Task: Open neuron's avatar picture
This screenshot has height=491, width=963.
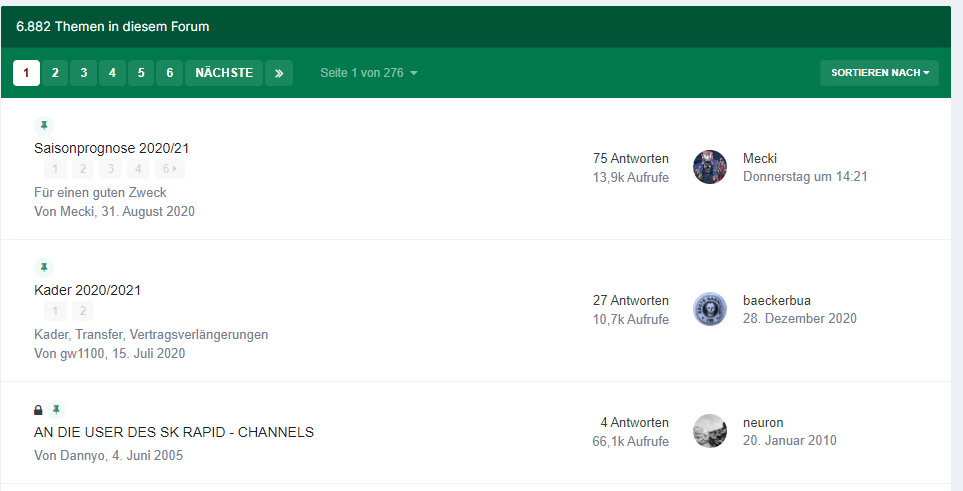Action: [x=709, y=431]
